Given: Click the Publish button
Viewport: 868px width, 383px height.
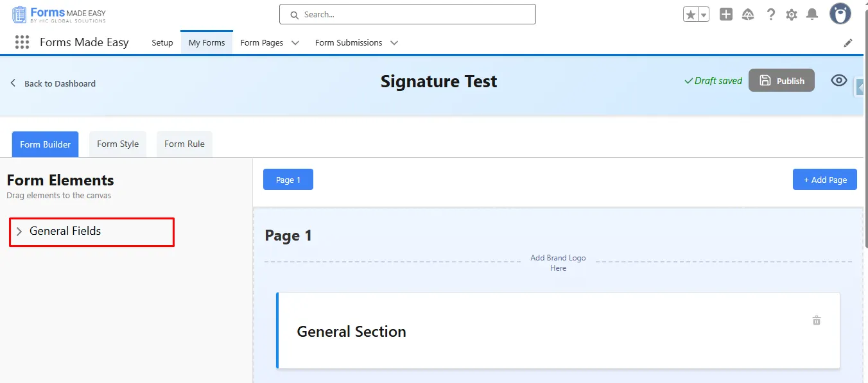Looking at the screenshot, I should click(781, 81).
